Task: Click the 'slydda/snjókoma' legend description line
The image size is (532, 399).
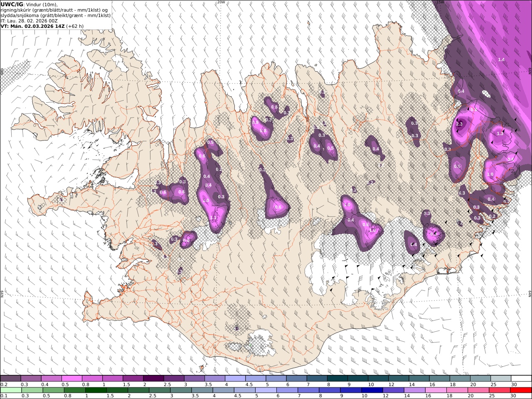Action: 55,15
